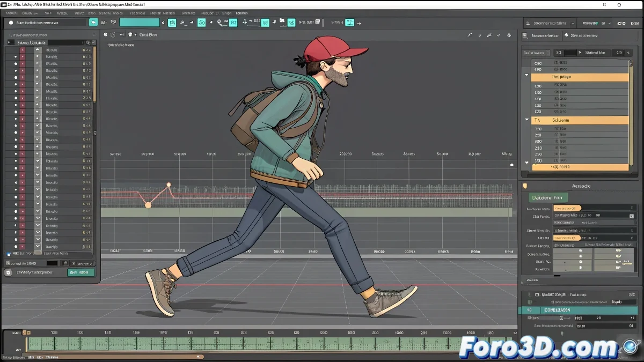Viewport: 644px width, 362px height.
Task: Open the Rtrose dropdown in the top-right bar
Action: (x=595, y=24)
